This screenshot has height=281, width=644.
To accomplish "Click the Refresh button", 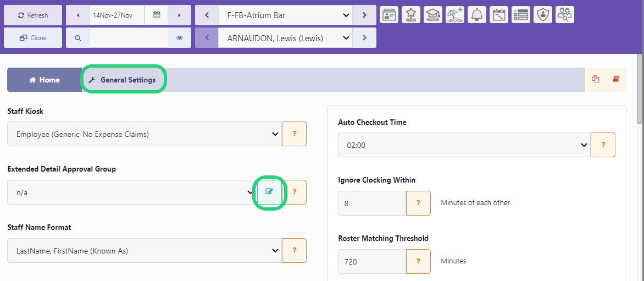I will coord(33,15).
